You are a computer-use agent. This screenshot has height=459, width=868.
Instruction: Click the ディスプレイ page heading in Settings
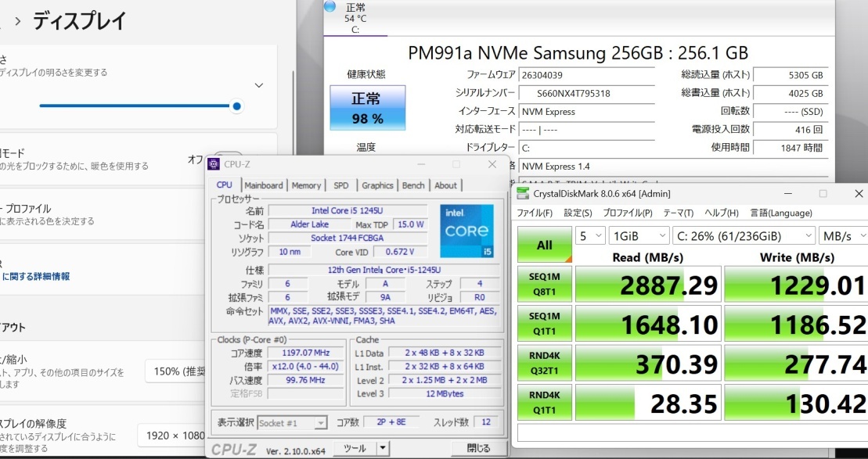pyautogui.click(x=80, y=21)
